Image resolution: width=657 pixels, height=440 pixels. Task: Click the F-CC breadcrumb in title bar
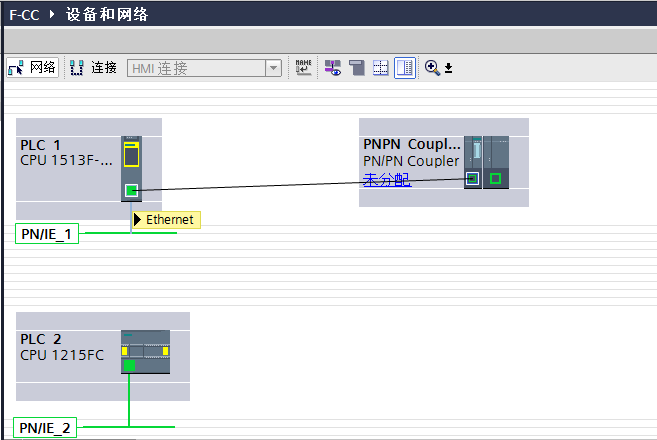(x=24, y=15)
